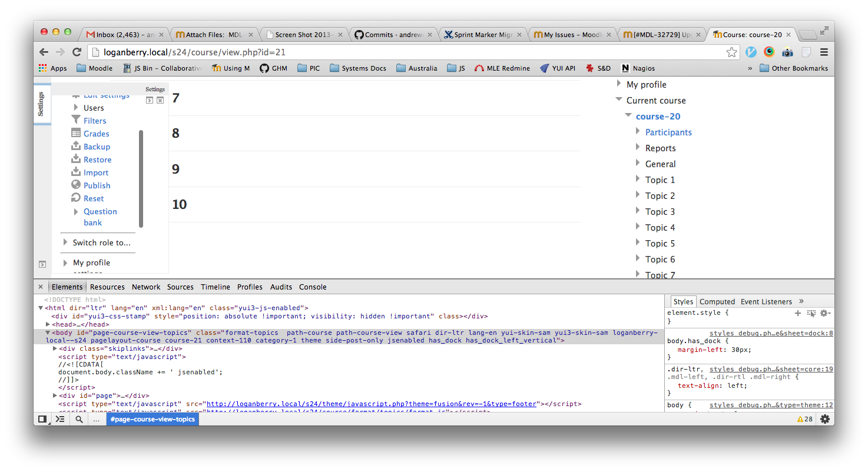The image size is (868, 472).
Task: Bookmark this page with the star icon
Action: (x=731, y=52)
